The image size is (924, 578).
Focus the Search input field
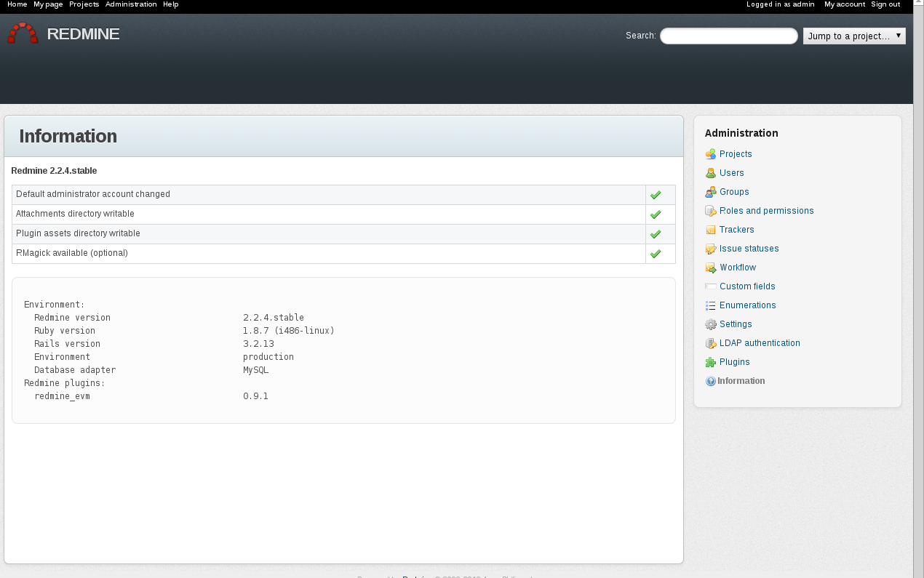point(728,36)
